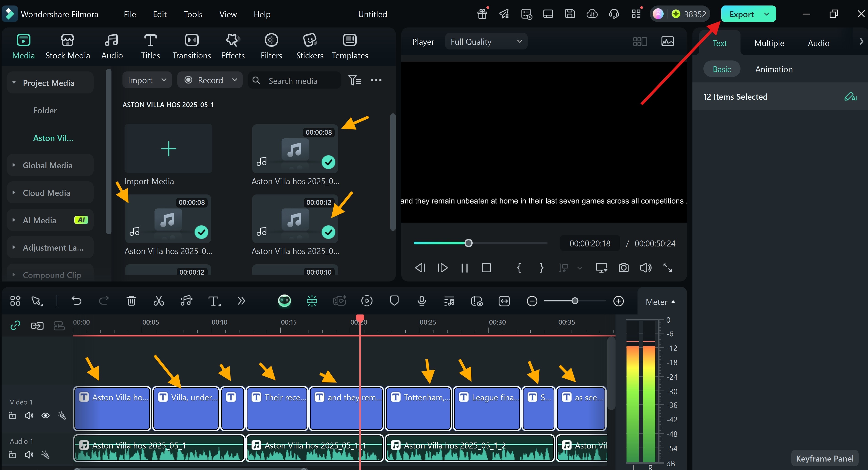Expand more timeline tools chevrons
The width and height of the screenshot is (868, 470).
click(241, 301)
